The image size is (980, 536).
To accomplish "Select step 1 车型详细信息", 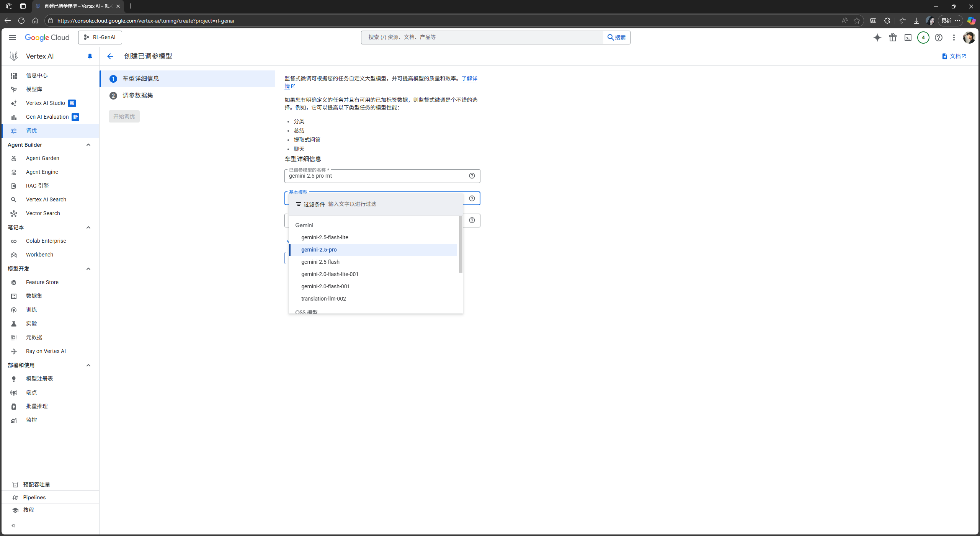I will pyautogui.click(x=187, y=78).
